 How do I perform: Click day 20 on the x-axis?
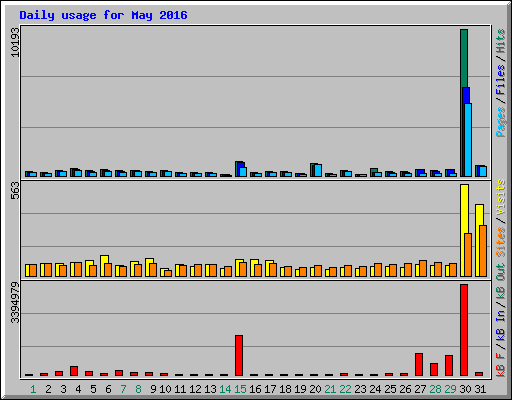click(x=315, y=389)
